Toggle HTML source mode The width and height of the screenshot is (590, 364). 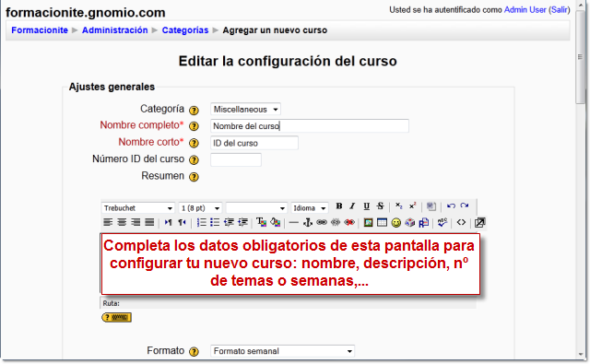coord(461,222)
